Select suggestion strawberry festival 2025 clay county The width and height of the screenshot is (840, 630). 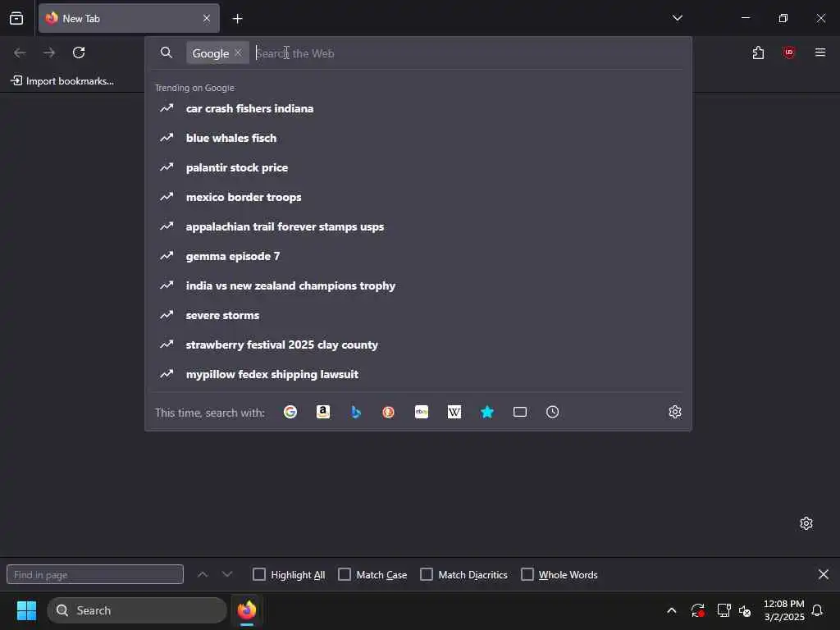coord(418,345)
